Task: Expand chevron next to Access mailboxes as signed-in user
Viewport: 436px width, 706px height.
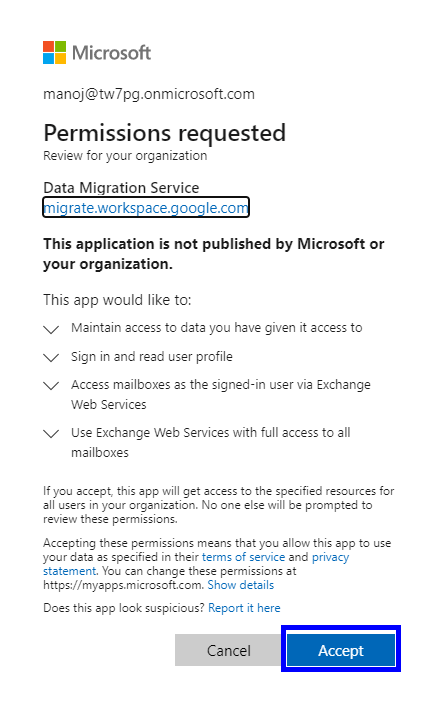Action: pyautogui.click(x=51, y=386)
